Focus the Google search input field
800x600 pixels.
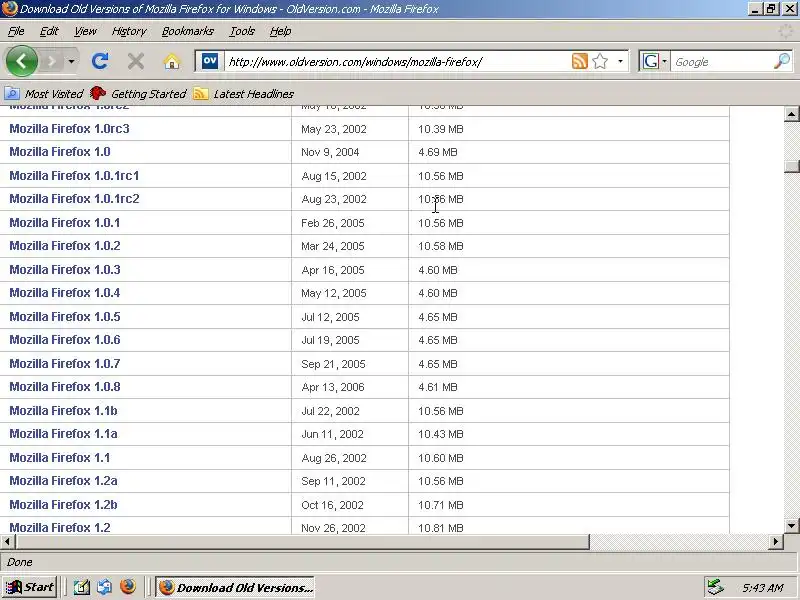coord(722,62)
